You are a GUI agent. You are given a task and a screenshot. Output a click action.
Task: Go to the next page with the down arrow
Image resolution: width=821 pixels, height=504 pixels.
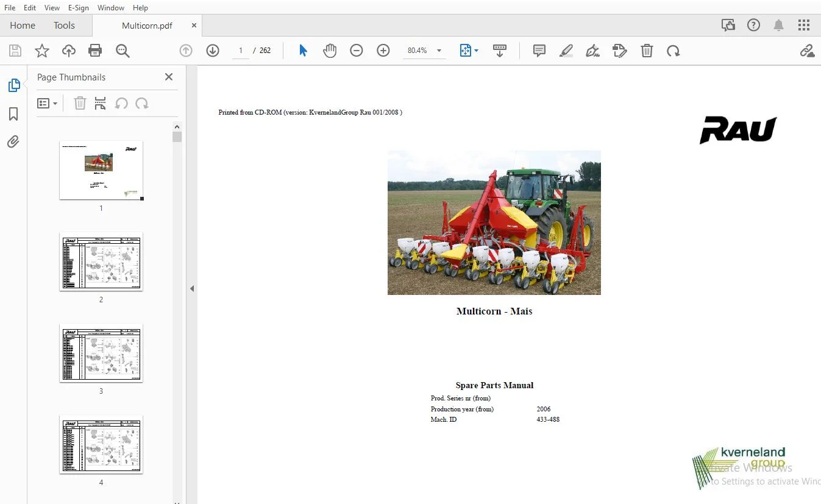[213, 51]
